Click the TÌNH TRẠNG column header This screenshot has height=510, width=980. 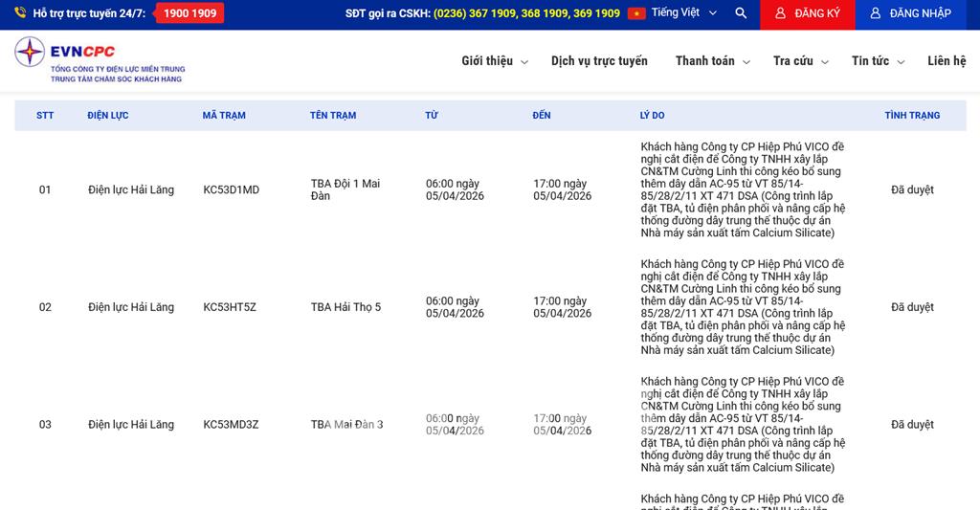pyautogui.click(x=912, y=116)
